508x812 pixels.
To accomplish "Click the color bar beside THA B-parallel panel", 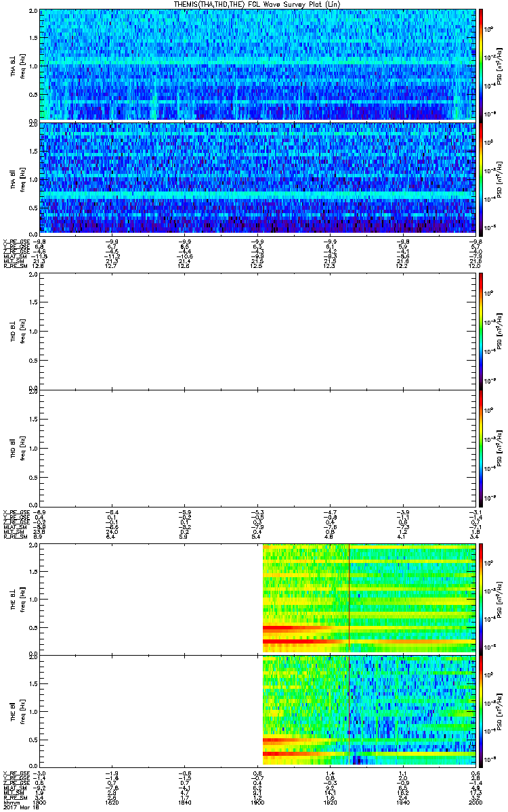I will tap(481, 178).
